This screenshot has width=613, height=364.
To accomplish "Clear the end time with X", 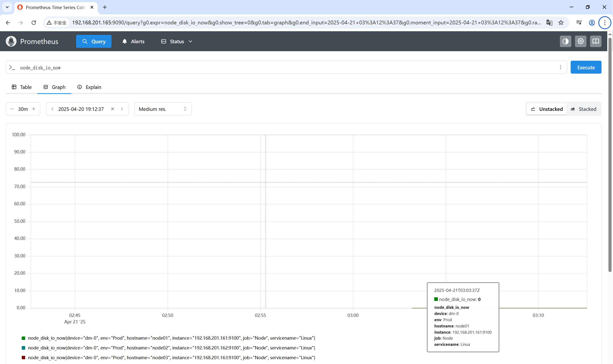I will pyautogui.click(x=112, y=109).
